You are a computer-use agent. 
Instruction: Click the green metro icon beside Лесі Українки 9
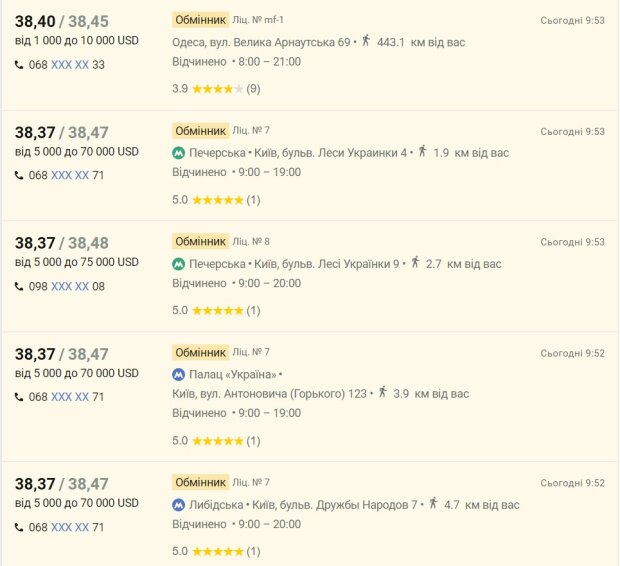pyautogui.click(x=178, y=264)
